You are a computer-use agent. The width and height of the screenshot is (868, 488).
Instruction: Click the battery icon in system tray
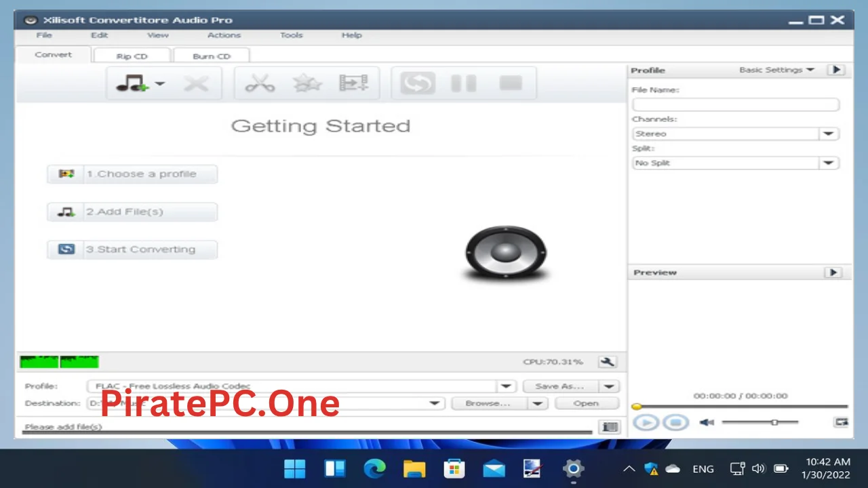781,468
